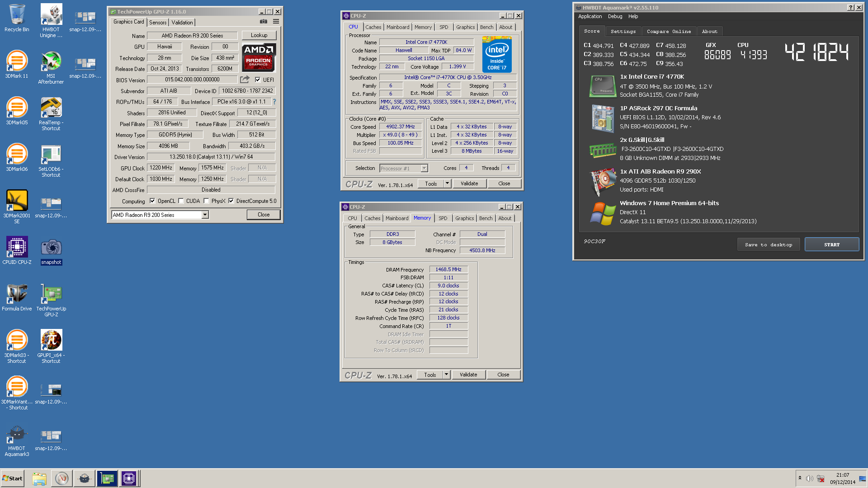Toggle DirectCompute 5.0 checkbox
This screenshot has width=868, height=488.
[231, 201]
